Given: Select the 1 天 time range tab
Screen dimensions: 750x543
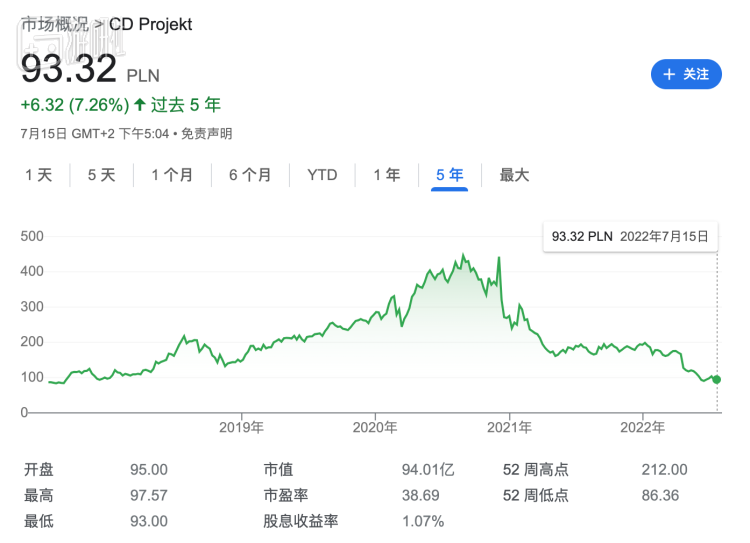Looking at the screenshot, I should tap(38, 175).
